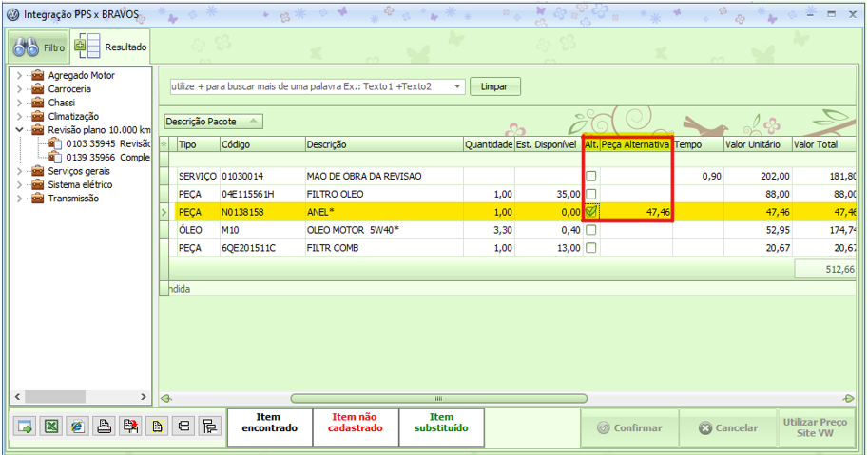
Task: Expand Transmissão tree node
Action: pyautogui.click(x=19, y=198)
